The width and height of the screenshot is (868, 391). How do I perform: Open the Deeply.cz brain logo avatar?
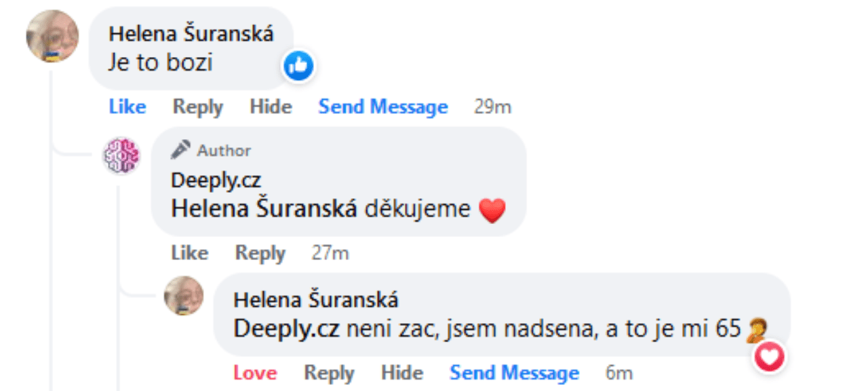coord(121,155)
